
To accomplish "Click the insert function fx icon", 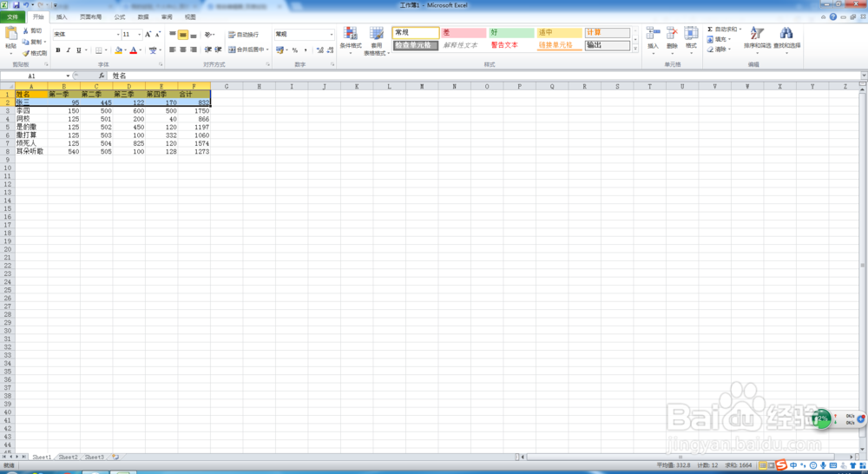I will pos(102,76).
